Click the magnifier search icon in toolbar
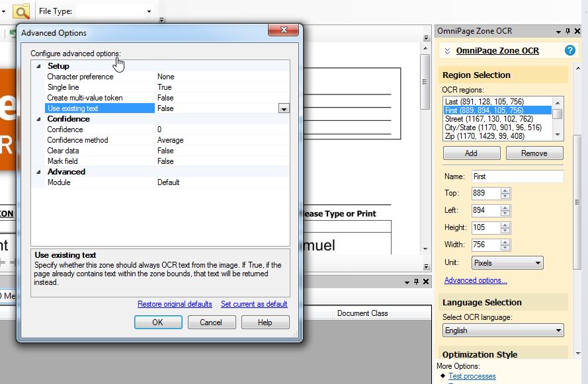This screenshot has height=384, width=588. 21,11
